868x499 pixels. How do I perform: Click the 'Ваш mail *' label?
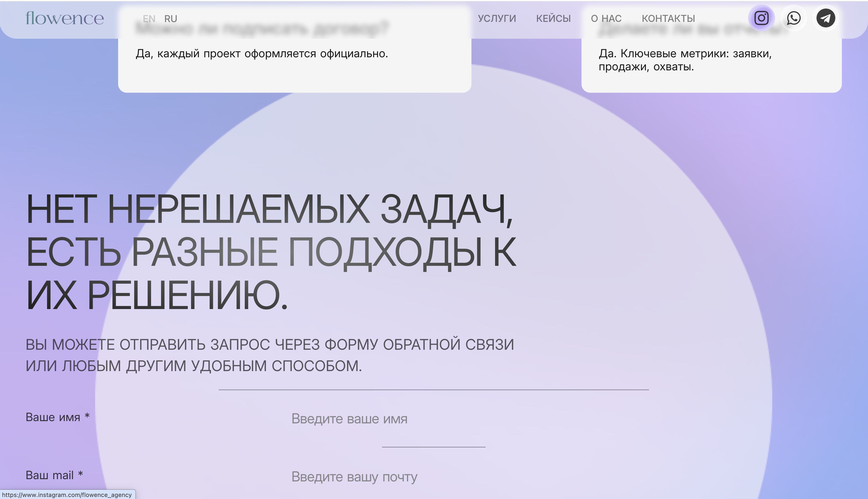(x=55, y=475)
